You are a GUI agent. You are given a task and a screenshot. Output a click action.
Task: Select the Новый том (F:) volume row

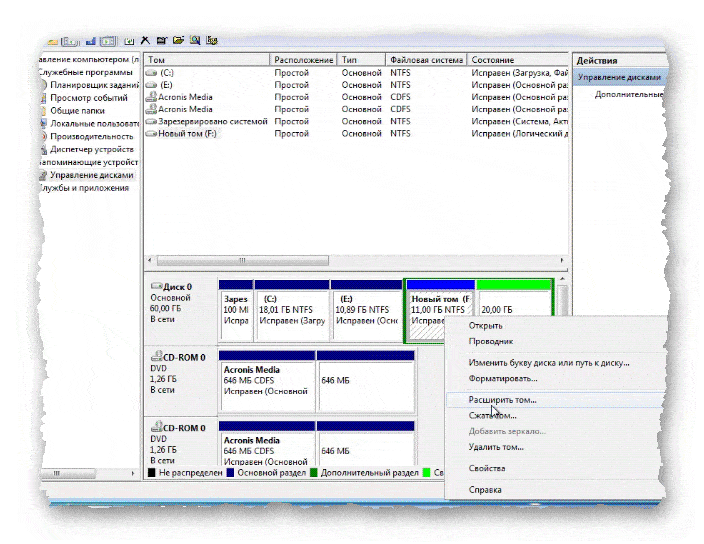tap(356, 133)
